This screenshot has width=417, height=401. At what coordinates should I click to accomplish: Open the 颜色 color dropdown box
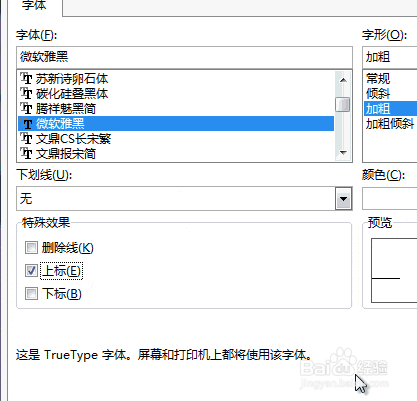(389, 199)
